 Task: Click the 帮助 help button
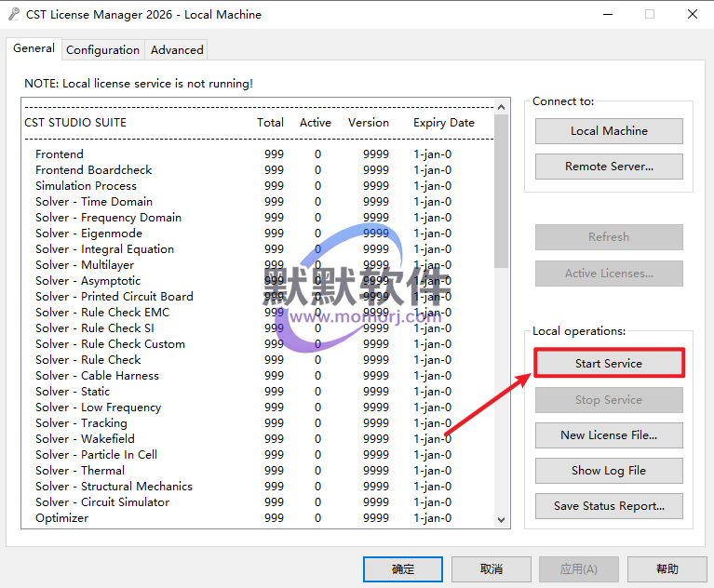[x=667, y=568]
